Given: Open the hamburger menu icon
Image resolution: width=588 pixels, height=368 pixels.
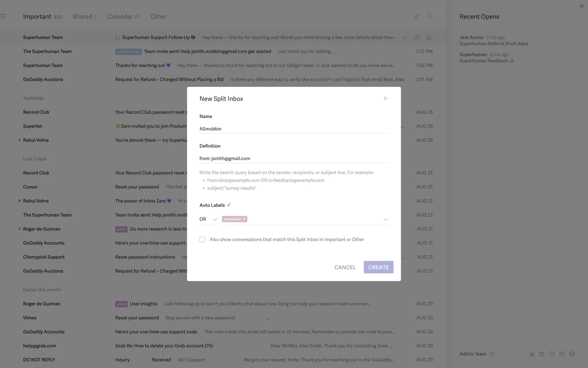Looking at the screenshot, I should pos(3,17).
